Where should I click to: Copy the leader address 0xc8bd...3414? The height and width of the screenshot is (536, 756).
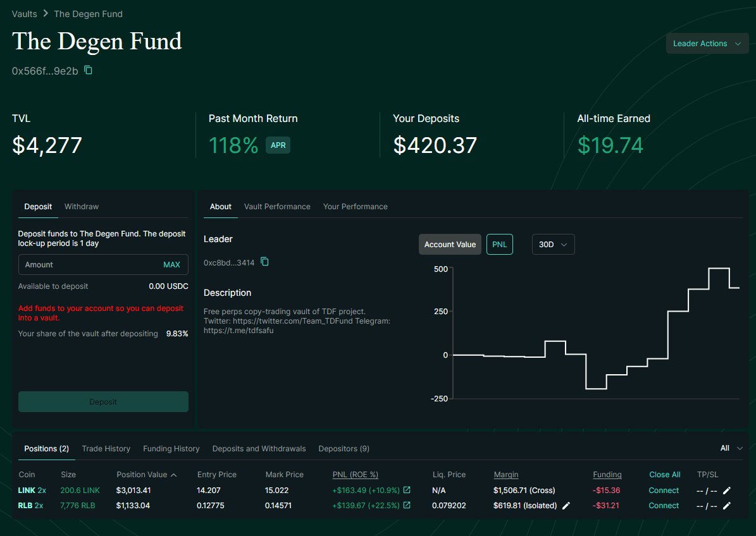click(x=265, y=261)
